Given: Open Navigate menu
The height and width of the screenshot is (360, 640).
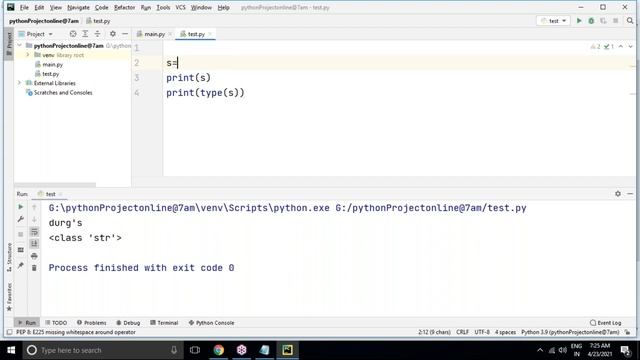Looking at the screenshot, I should (78, 7).
